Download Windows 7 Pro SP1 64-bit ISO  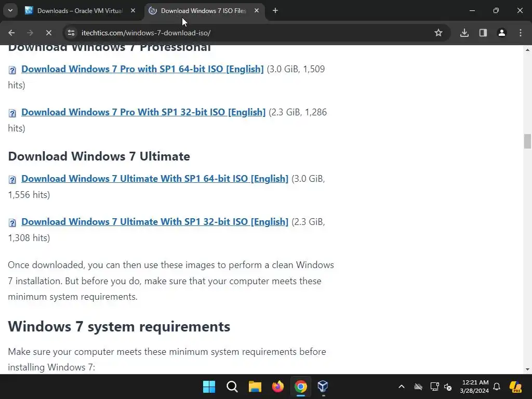tap(142, 69)
